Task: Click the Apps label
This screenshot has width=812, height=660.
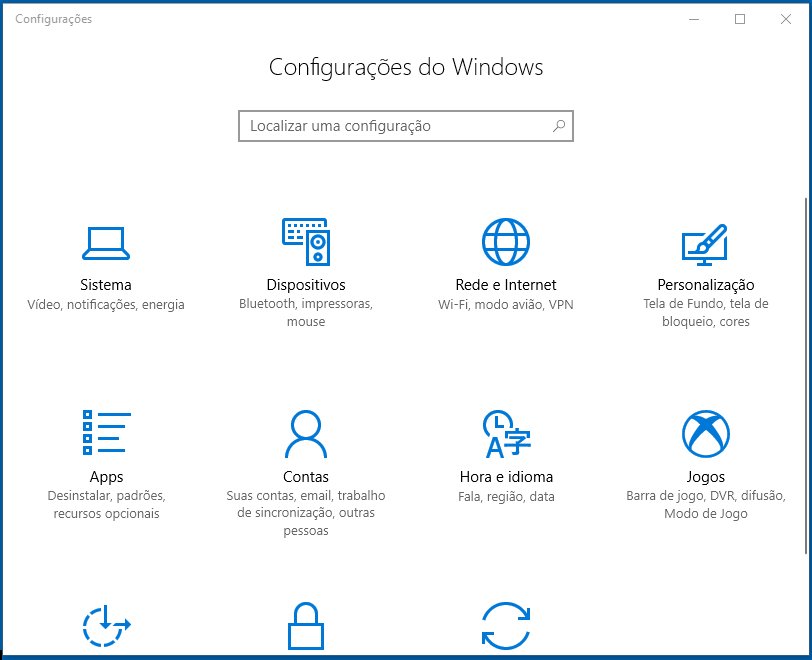Action: tap(106, 477)
